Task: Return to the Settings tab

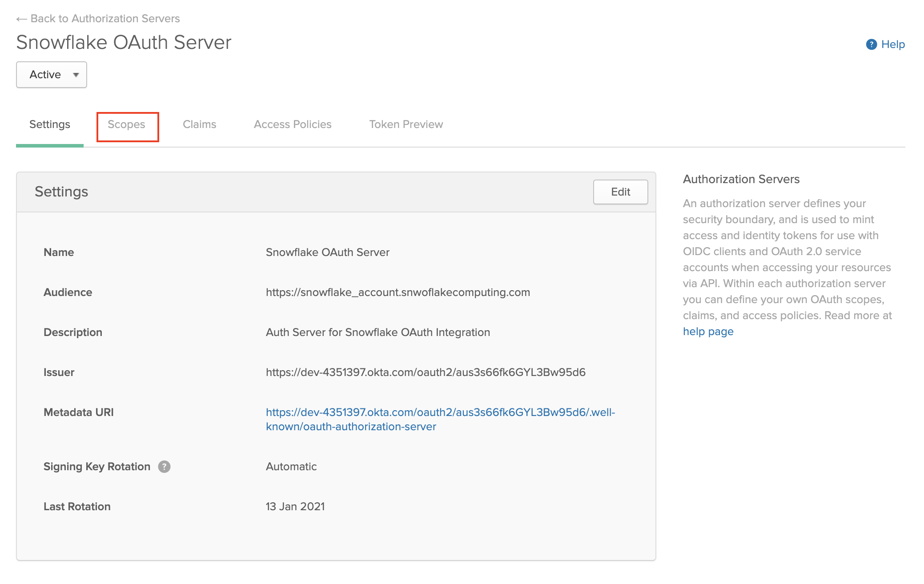Action: click(x=49, y=124)
